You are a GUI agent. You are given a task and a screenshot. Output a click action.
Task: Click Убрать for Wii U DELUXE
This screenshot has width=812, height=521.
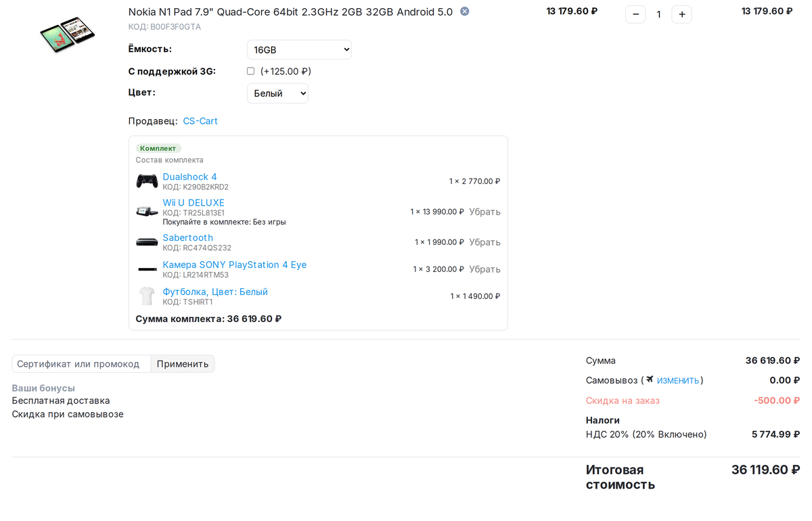(x=485, y=212)
